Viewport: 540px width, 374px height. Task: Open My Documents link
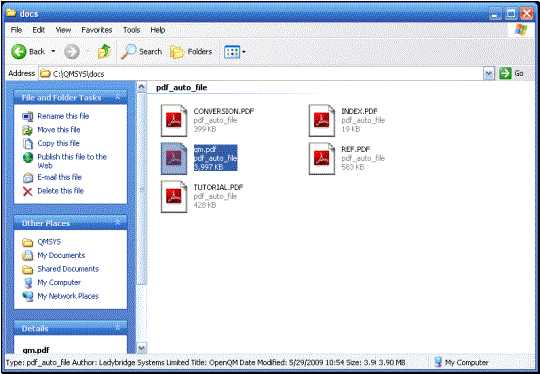(61, 255)
